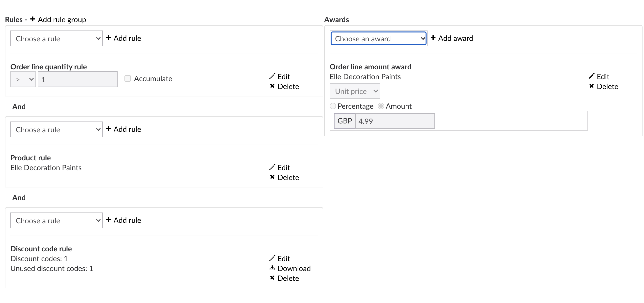
Task: Open Choose a rule dropdown above Product rule
Action: 57,130
